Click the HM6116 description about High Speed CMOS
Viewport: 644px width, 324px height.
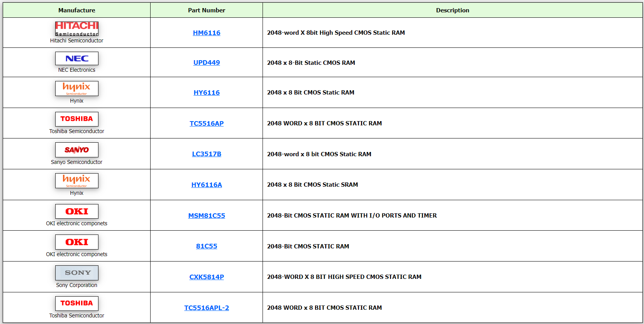[x=336, y=33]
